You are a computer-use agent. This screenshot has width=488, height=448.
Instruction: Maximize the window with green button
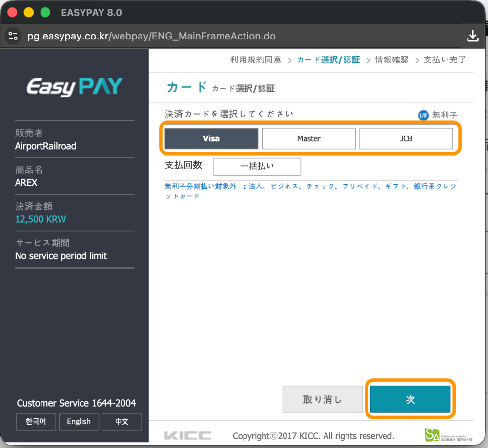[45, 13]
